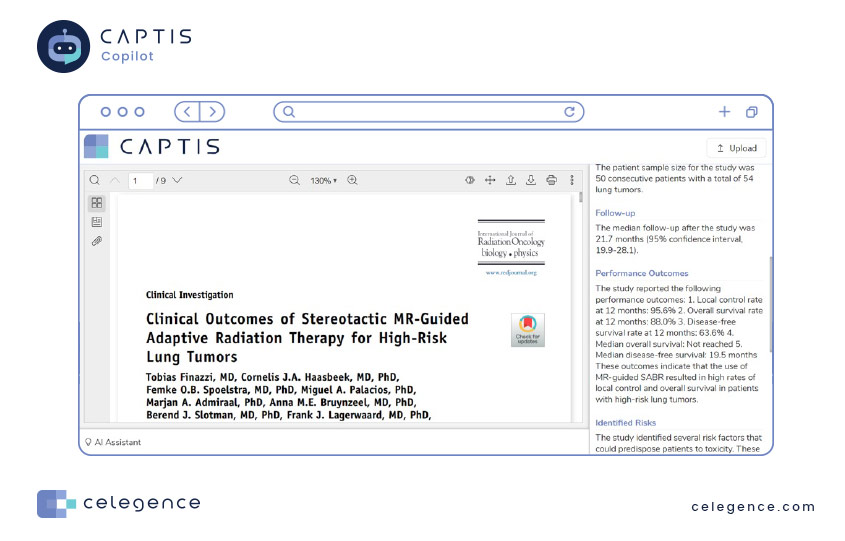Zoom in using the plus magnifier icon
Screen dimensions: 845x541
point(352,180)
